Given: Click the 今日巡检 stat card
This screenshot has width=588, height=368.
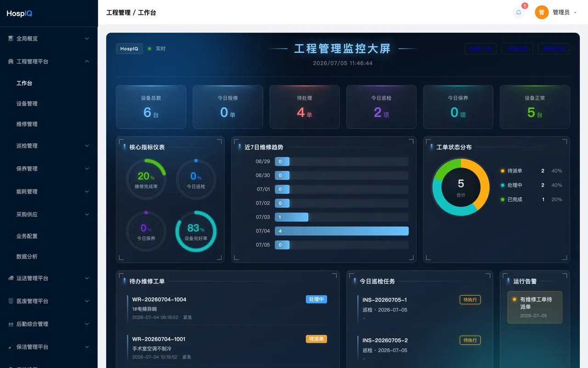Looking at the screenshot, I should click(381, 107).
